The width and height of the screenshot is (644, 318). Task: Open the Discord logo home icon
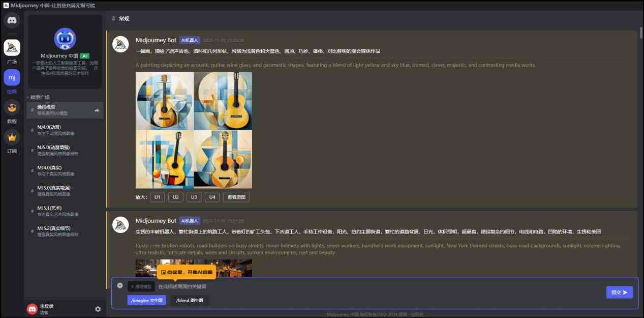(x=12, y=20)
